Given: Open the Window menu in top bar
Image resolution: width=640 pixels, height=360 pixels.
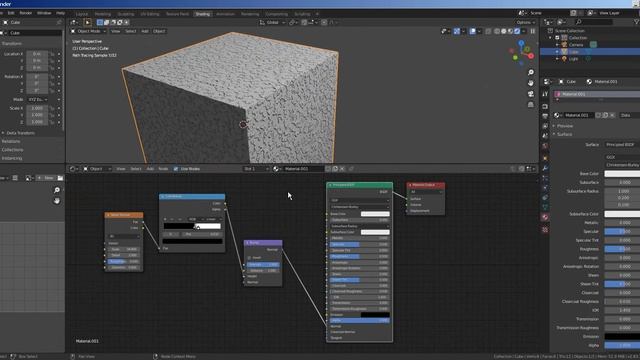Looking at the screenshot, I should tap(44, 13).
